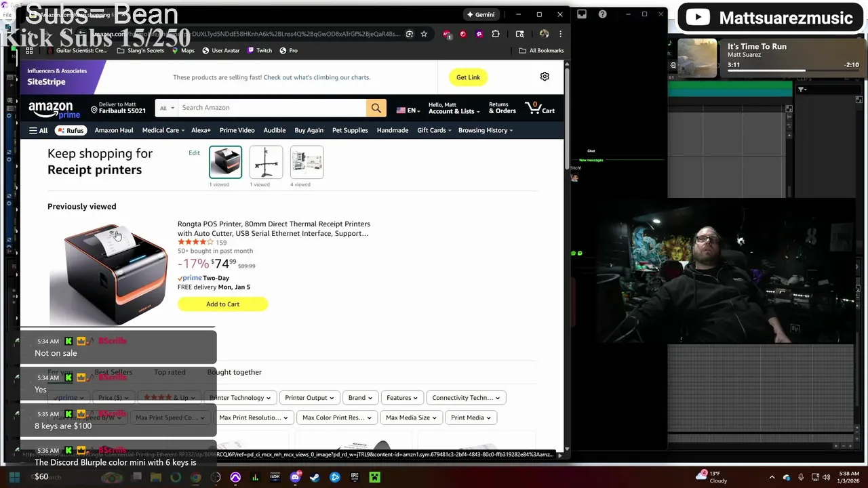Screen dimensions: 868x488
Task: Open Audible in the nav bar
Action: click(x=275, y=130)
